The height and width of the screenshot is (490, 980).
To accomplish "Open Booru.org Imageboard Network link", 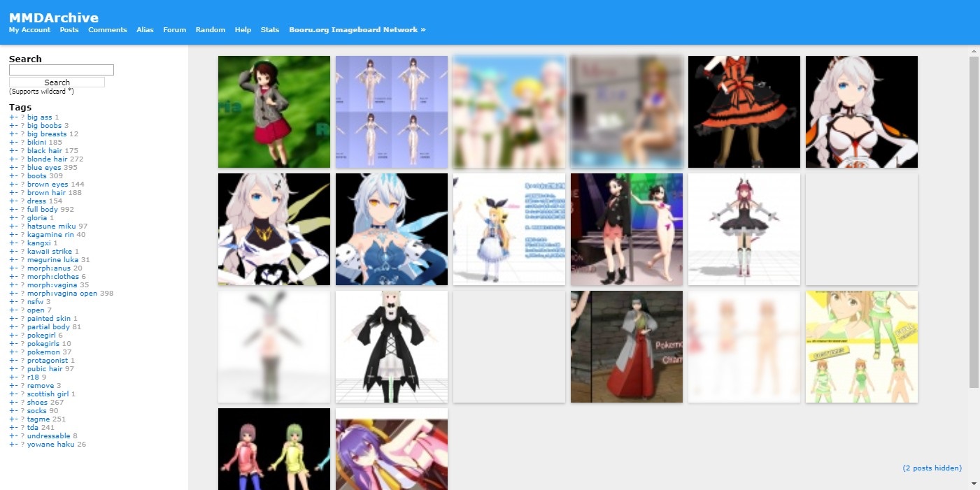I will click(357, 30).
